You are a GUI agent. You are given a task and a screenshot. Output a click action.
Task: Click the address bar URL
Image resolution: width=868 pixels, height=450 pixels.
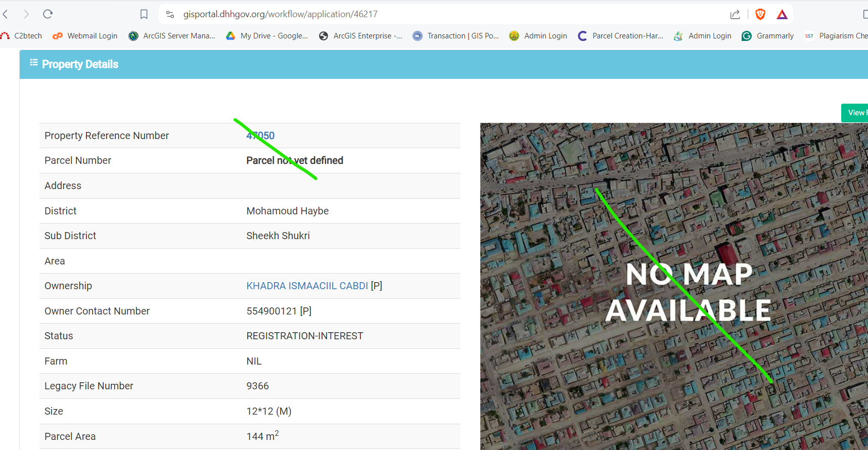point(281,14)
